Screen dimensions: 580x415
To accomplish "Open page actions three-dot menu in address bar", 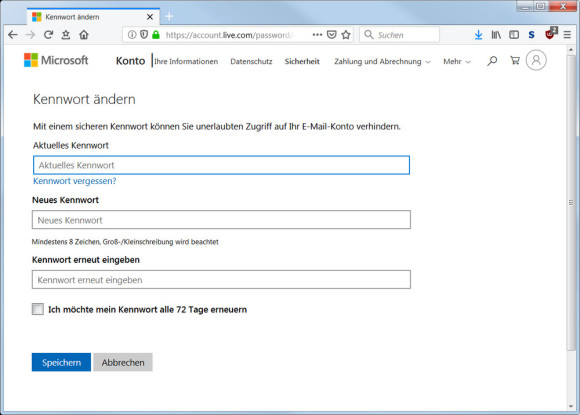I will coord(317,35).
